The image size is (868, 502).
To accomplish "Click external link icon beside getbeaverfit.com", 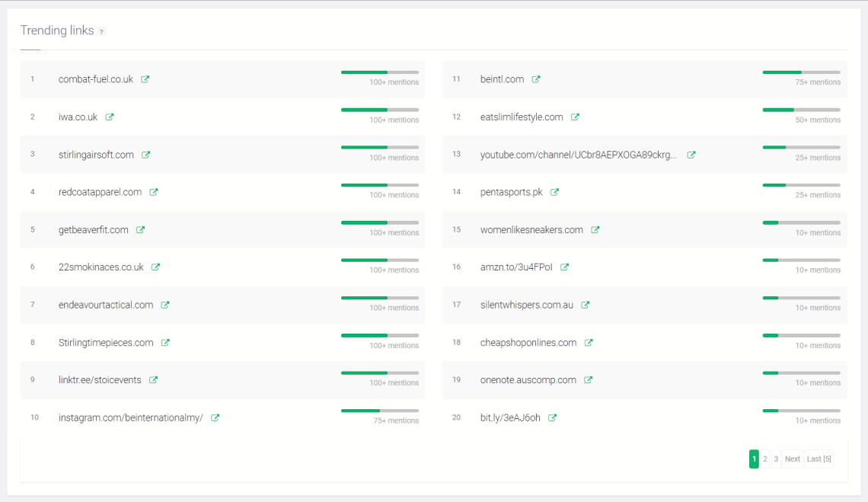I will [x=141, y=230].
